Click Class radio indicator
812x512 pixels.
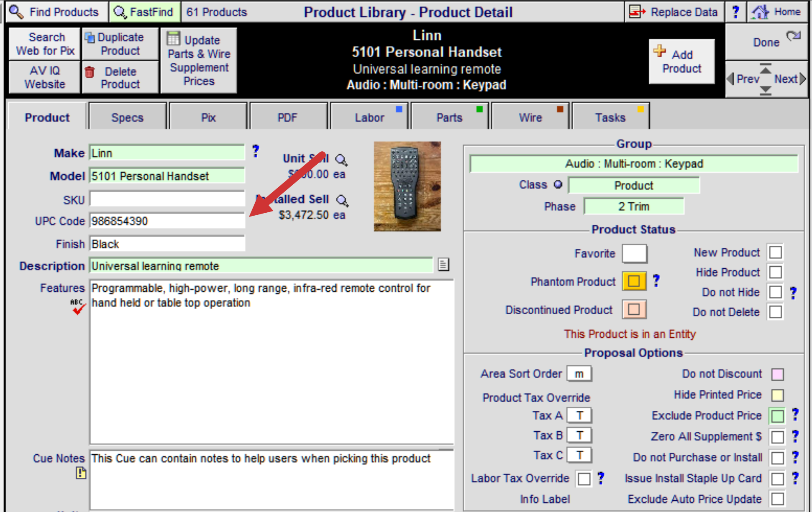click(x=558, y=184)
